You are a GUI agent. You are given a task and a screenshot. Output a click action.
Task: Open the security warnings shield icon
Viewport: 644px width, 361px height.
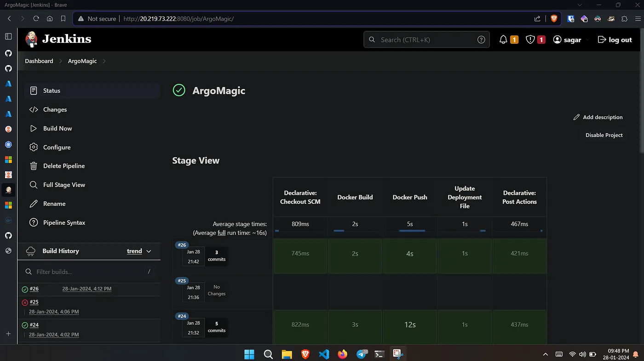(x=530, y=40)
